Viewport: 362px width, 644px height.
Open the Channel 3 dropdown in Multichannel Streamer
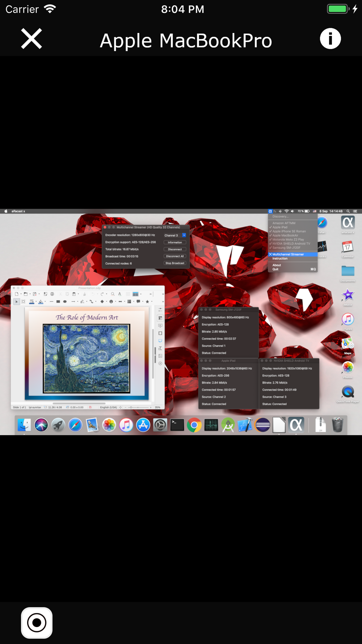[x=175, y=235]
